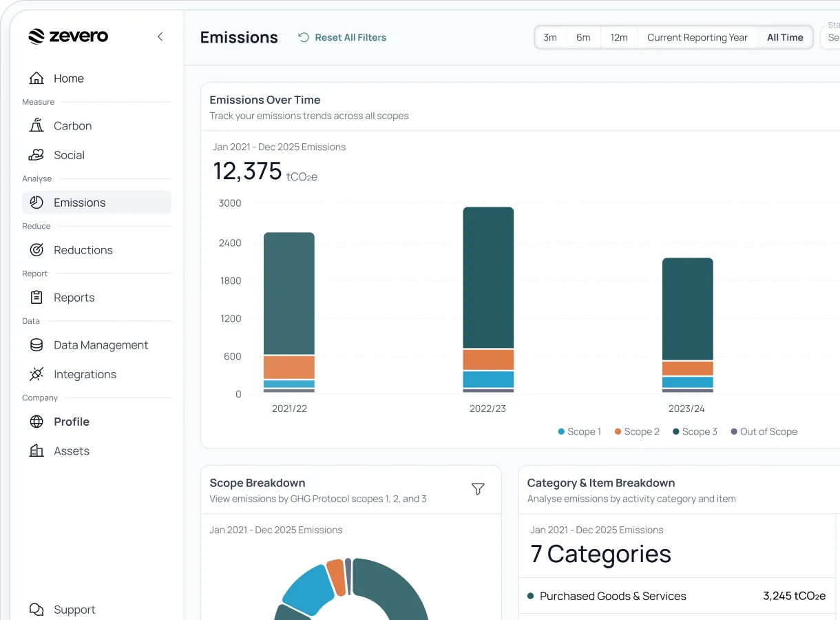Expand the Purchased Goods & Services row

676,597
